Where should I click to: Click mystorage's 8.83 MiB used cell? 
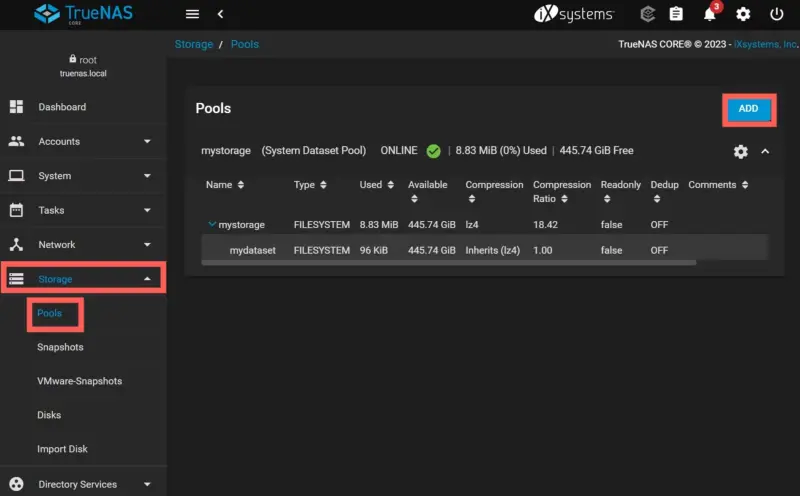click(379, 225)
